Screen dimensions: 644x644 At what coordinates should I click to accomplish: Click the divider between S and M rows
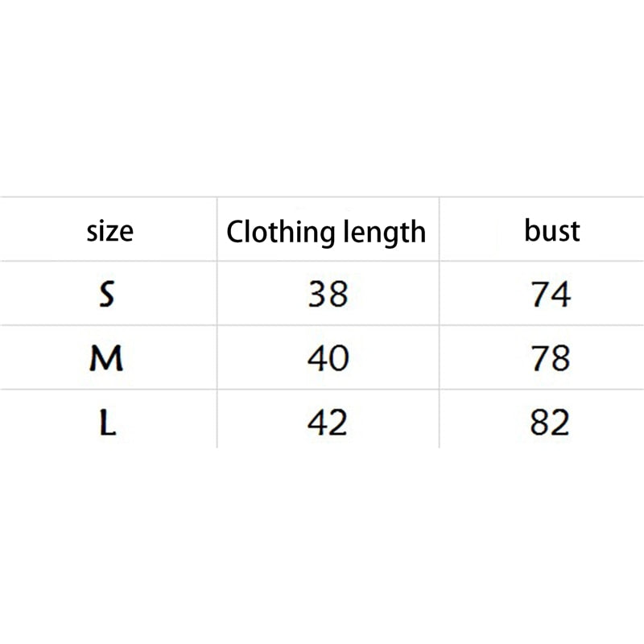322,325
